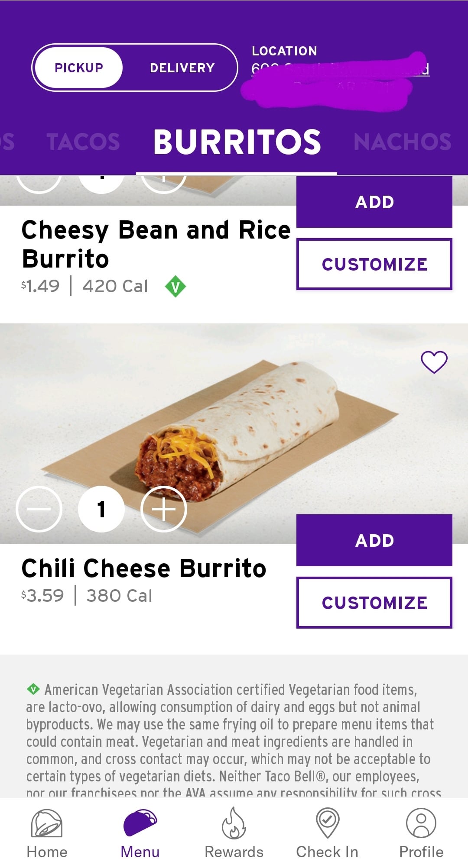
Task: Switch to the Tacos category tab
Action: [83, 142]
